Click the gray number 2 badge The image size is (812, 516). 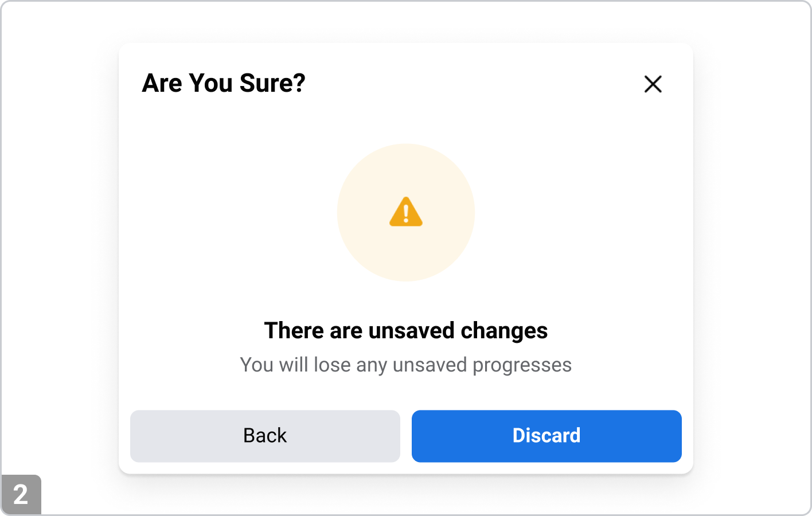(x=21, y=494)
